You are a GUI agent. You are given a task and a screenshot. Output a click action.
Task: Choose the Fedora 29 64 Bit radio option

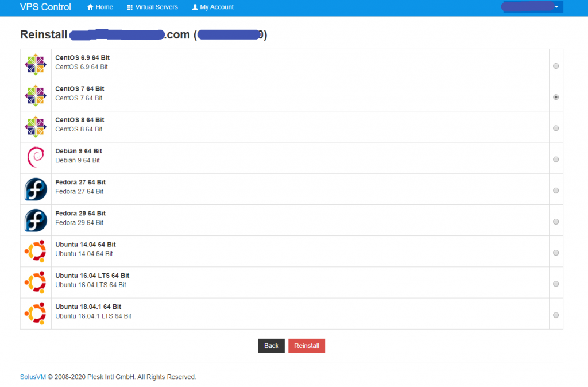[556, 222]
